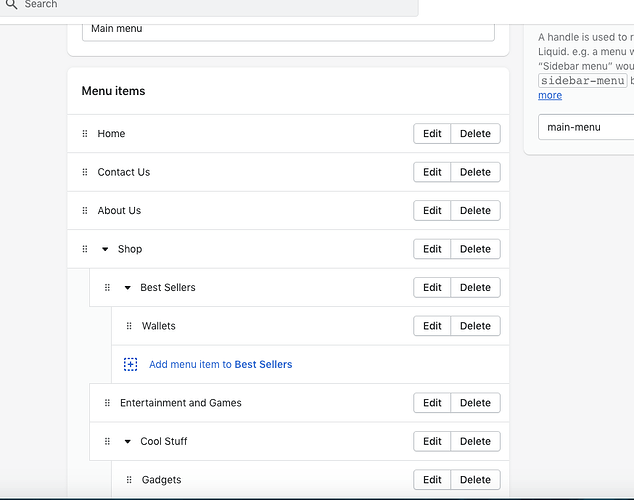Click the drag handle for Contact Us
The height and width of the screenshot is (500, 634).
coord(85,172)
